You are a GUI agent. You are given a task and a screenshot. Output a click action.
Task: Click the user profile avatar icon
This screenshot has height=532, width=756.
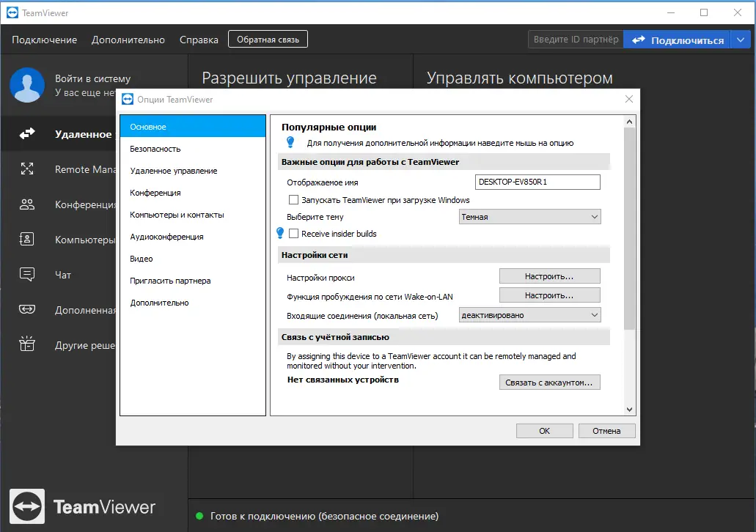[x=27, y=85]
